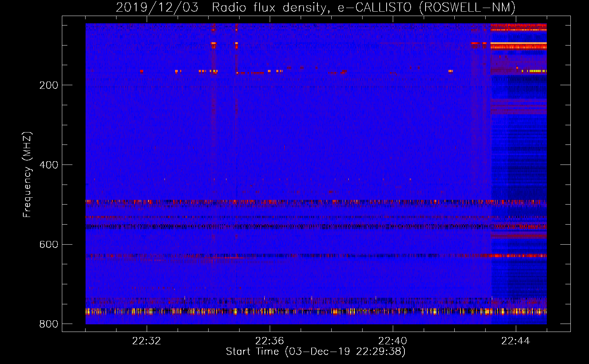Click the 22:40 time tick label
Screen dimensions: 589x364
coord(393,341)
